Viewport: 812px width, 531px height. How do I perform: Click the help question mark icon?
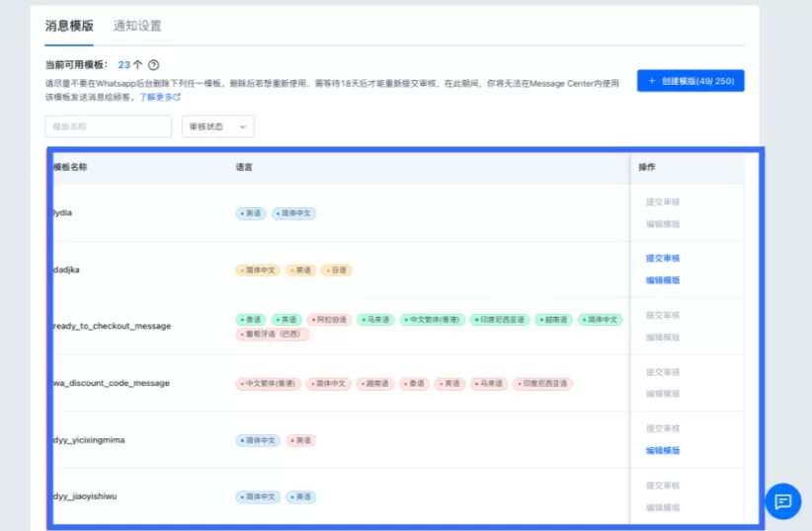[154, 64]
